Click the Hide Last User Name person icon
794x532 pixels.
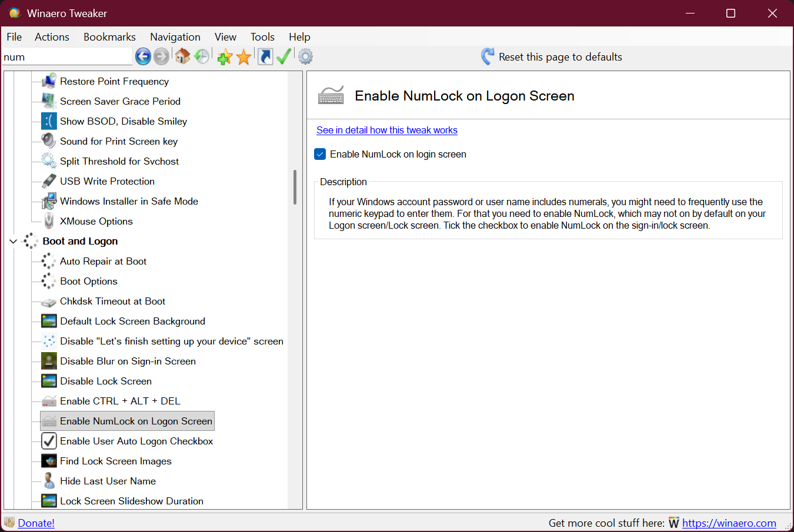(x=49, y=481)
